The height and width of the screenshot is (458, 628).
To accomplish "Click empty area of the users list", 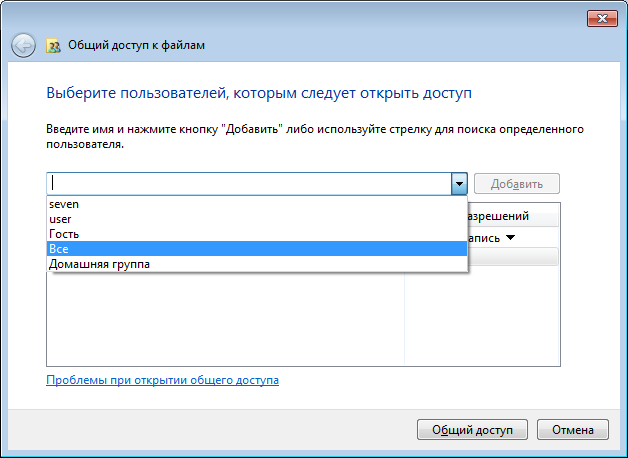I will pyautogui.click(x=225, y=320).
